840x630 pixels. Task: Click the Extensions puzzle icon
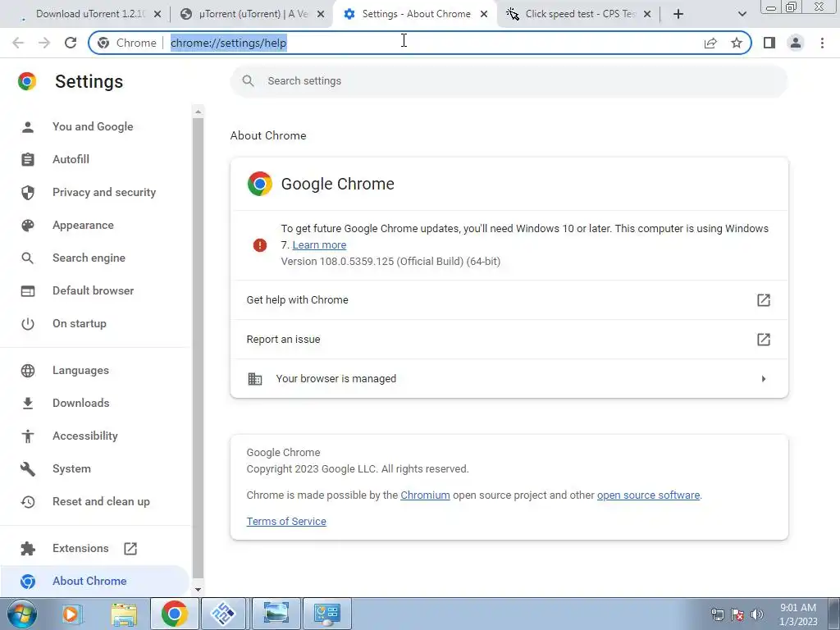(27, 549)
